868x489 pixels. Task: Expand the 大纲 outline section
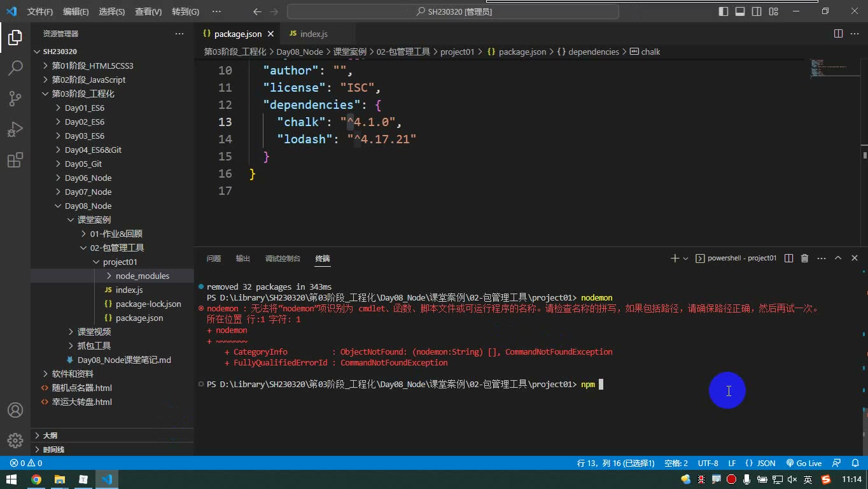112,436
